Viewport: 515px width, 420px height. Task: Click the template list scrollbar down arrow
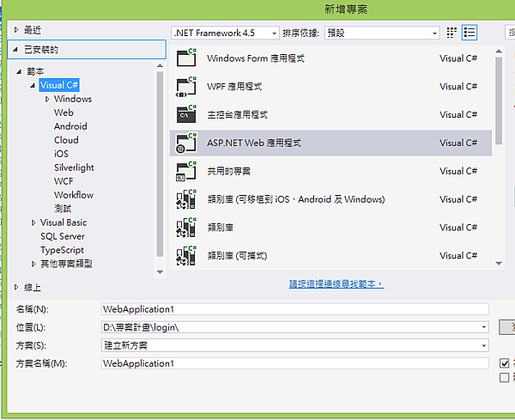pos(499,263)
